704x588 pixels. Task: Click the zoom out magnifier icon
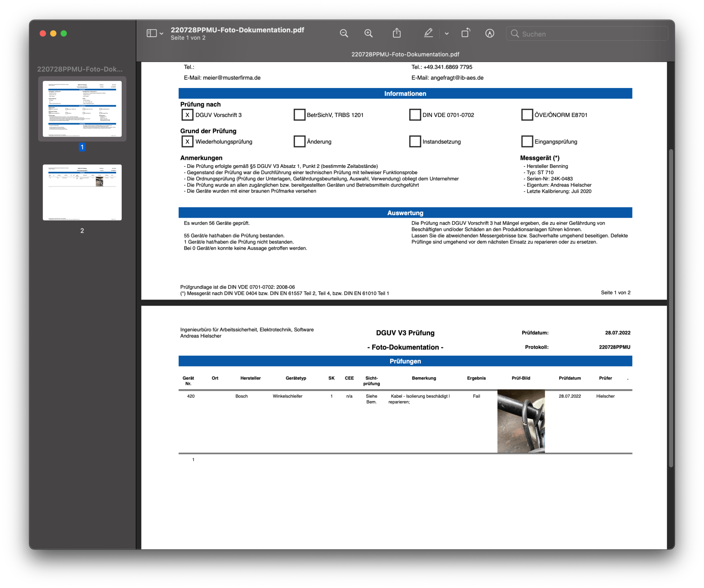(344, 33)
